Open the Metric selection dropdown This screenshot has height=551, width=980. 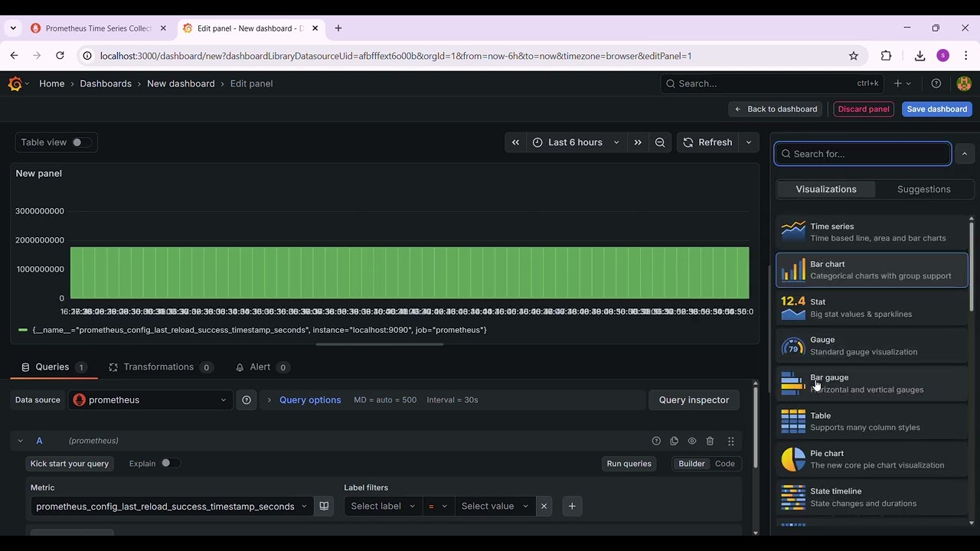click(171, 506)
